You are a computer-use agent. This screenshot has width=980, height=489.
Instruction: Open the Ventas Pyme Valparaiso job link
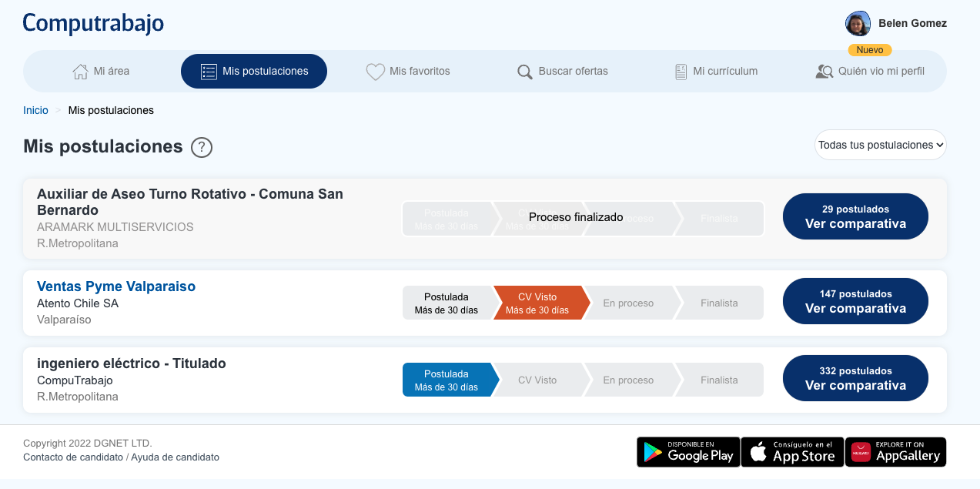[x=116, y=286]
